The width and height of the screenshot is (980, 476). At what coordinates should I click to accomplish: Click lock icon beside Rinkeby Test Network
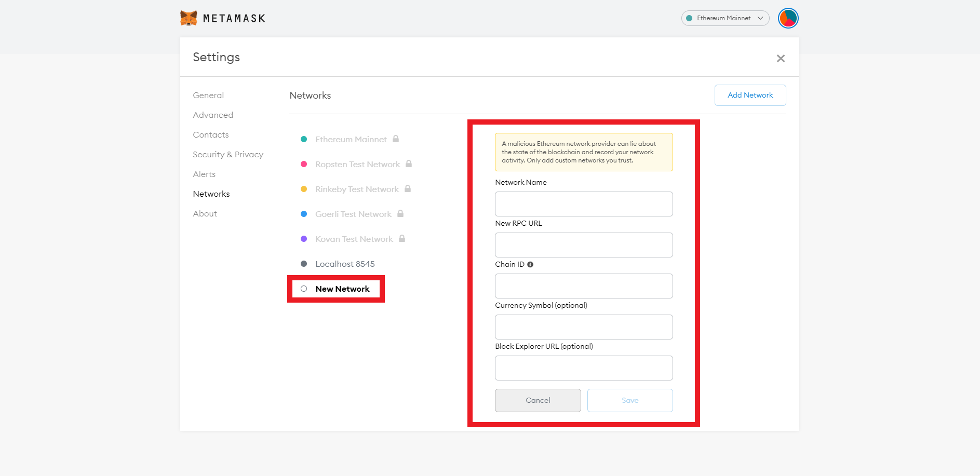[x=408, y=188]
